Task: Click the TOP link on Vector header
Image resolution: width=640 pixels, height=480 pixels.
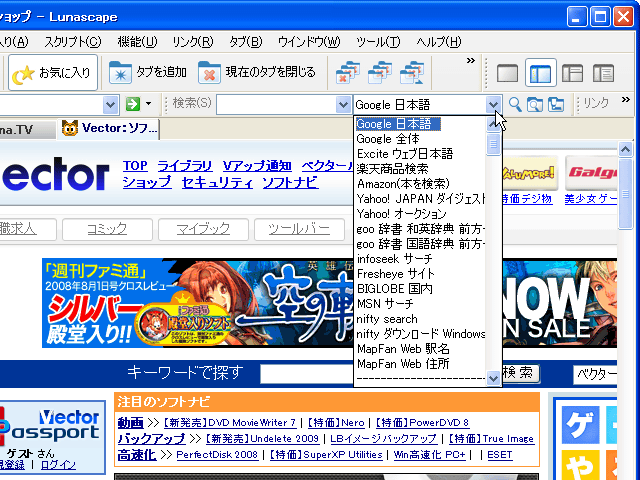Action: [x=135, y=166]
